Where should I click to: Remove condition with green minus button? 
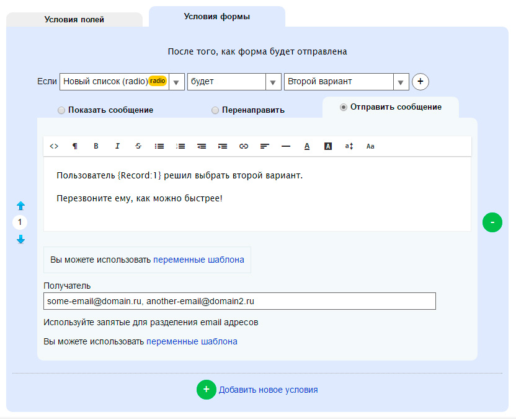[x=492, y=222]
